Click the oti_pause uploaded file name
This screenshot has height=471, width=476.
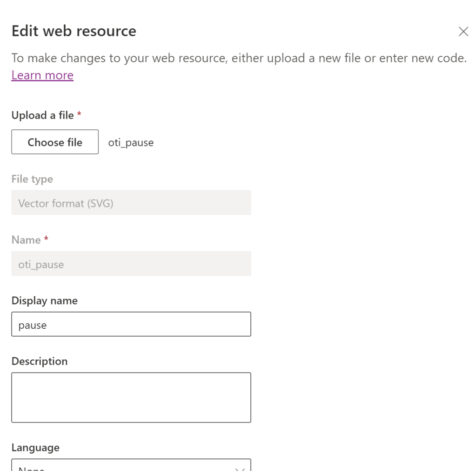point(131,143)
